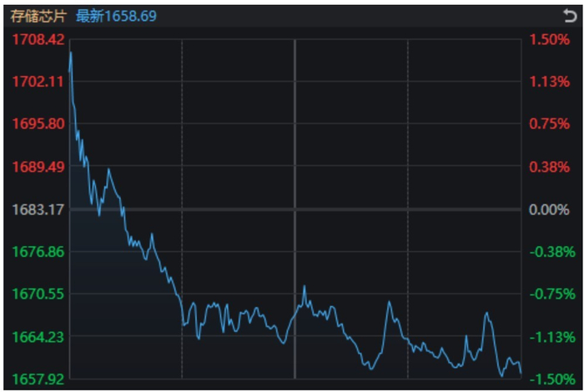Click the 1670.55 price axis label
This screenshot has width=584, height=392.
38,294
